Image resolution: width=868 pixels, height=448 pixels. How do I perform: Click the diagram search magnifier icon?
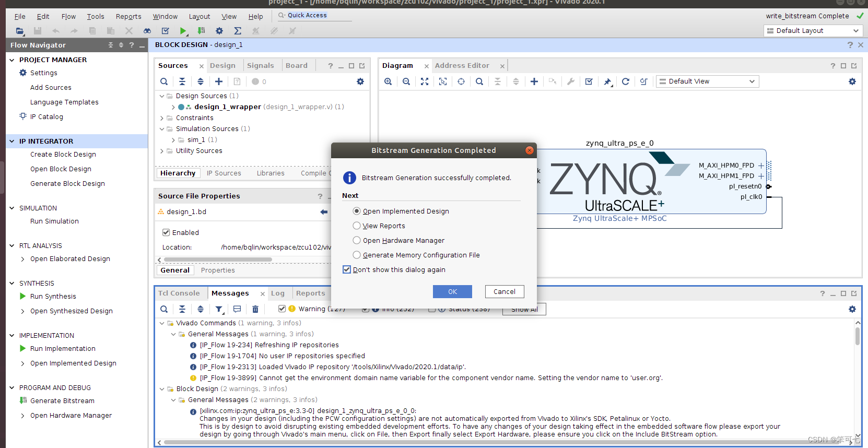(479, 81)
